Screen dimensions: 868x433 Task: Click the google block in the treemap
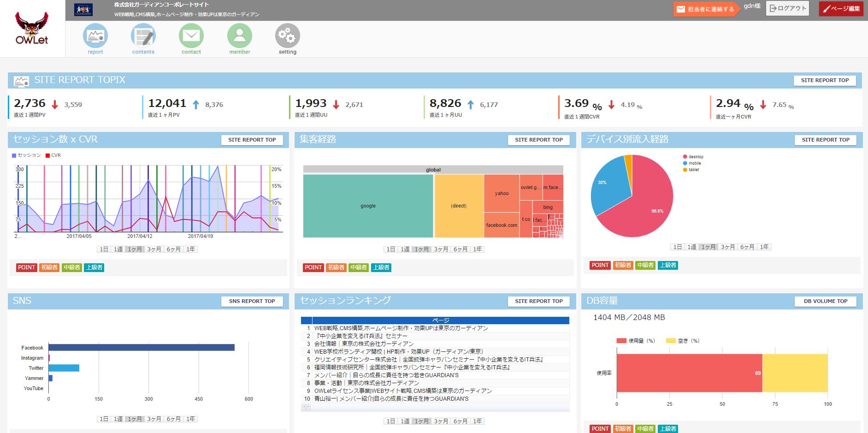(x=368, y=206)
